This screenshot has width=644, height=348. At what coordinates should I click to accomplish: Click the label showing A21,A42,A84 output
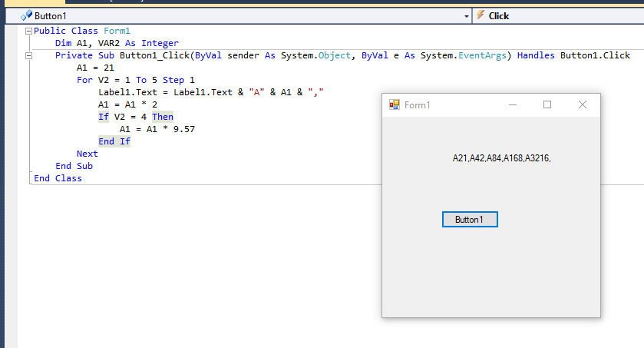pyautogui.click(x=502, y=158)
